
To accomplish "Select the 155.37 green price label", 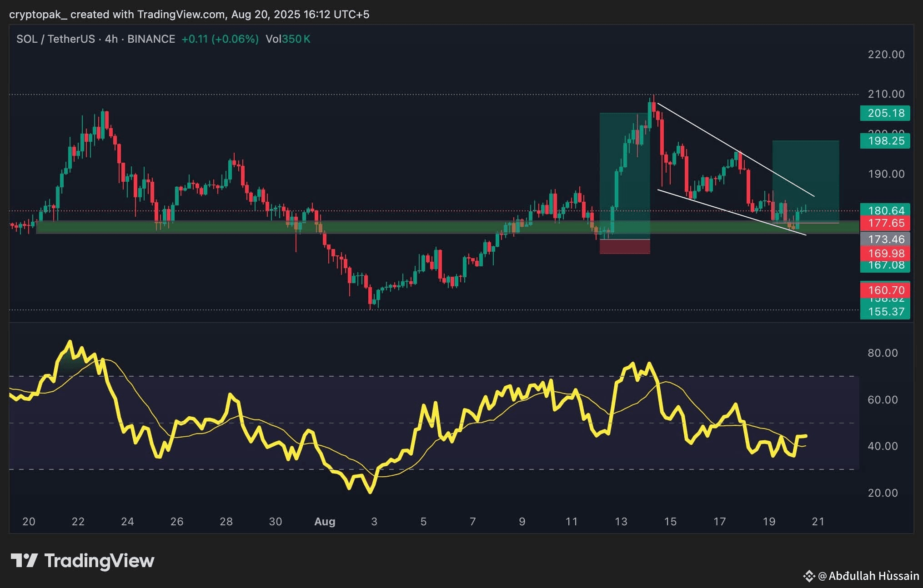I will tap(885, 312).
